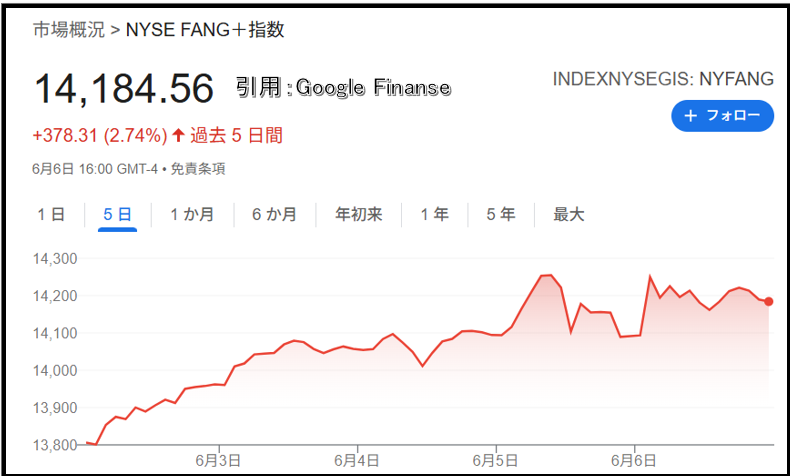Click the plus icon in follow button
Image resolution: width=790 pixels, height=476 pixels.
coord(691,116)
